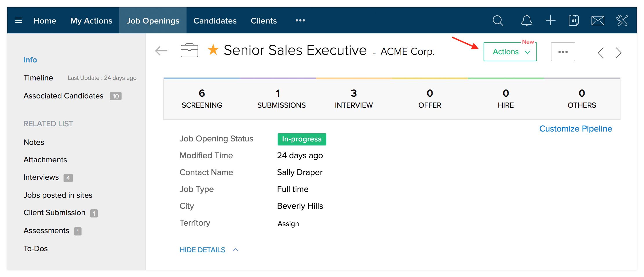The height and width of the screenshot is (277, 644).
Task: Click the plus icon to add new
Action: coord(550,21)
